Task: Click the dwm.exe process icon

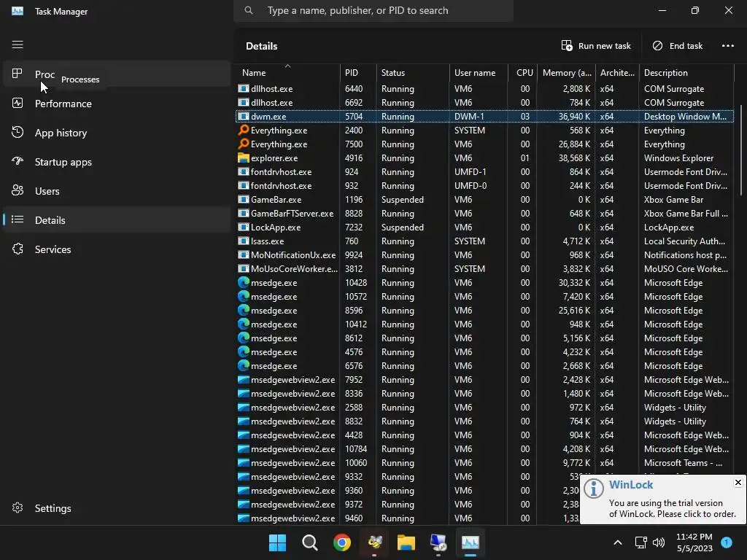Action: click(x=244, y=116)
